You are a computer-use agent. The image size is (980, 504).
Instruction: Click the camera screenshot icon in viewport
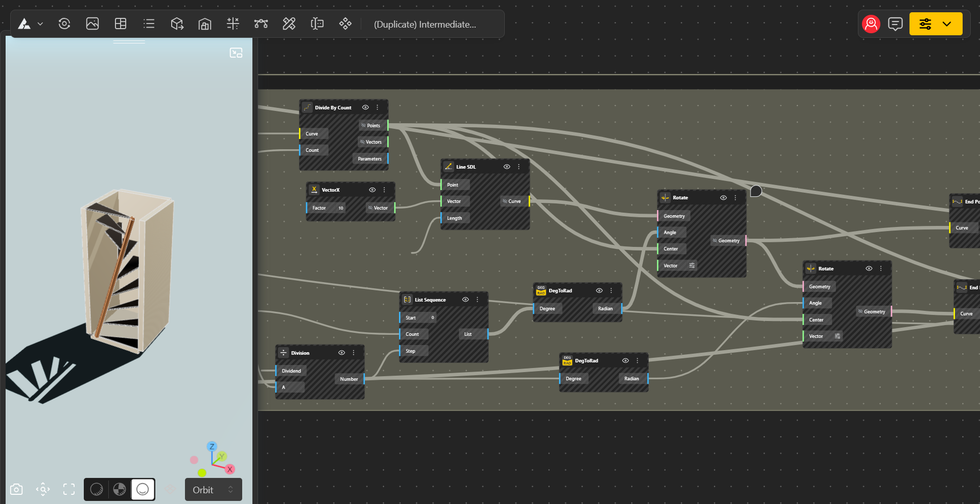16,490
